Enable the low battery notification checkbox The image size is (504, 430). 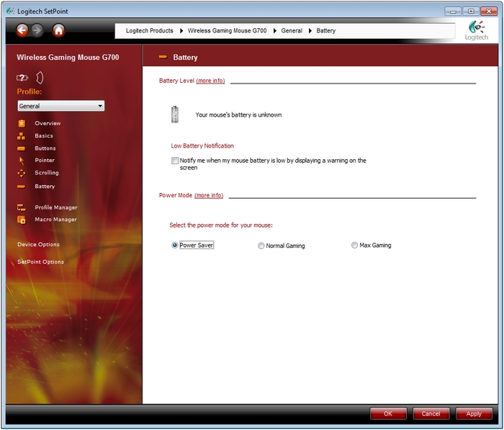point(175,161)
